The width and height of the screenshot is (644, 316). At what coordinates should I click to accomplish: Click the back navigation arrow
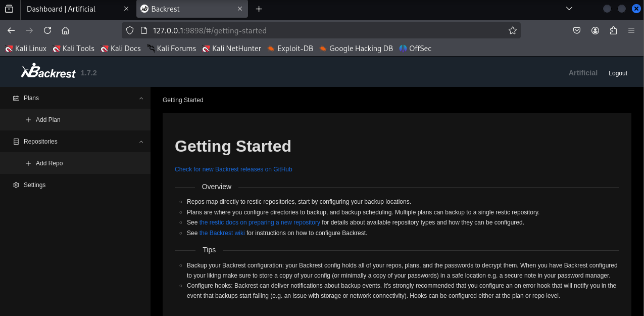click(11, 30)
